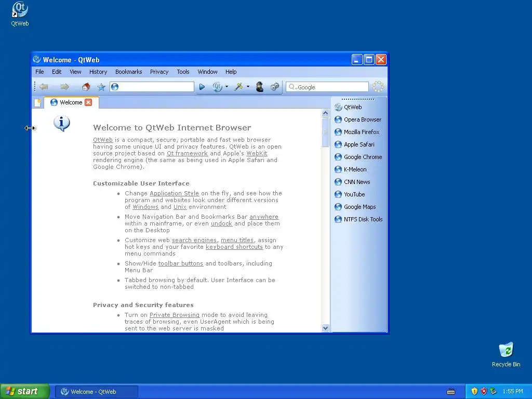Click the QtWeb logo toolbar button
Viewport: 532px width, 399px height.
(217, 87)
